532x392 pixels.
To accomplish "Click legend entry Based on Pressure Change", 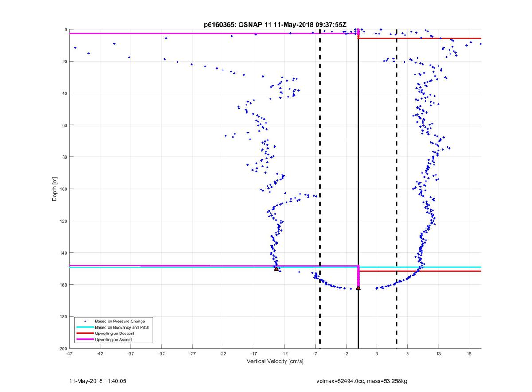I will [x=120, y=321].
